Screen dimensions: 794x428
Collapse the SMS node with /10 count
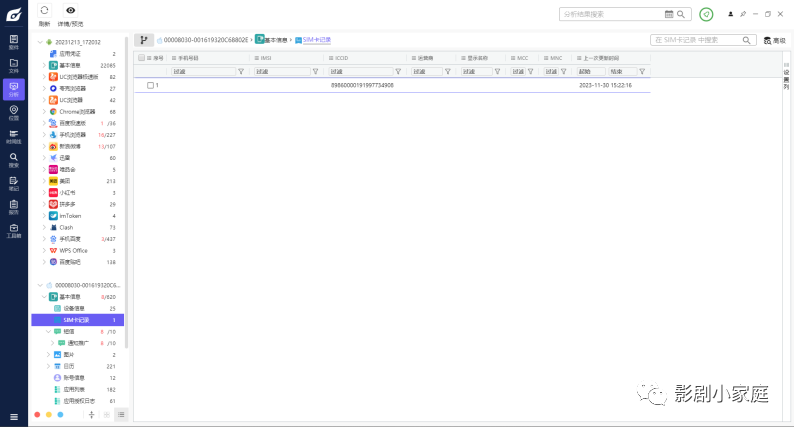pyautogui.click(x=48, y=331)
